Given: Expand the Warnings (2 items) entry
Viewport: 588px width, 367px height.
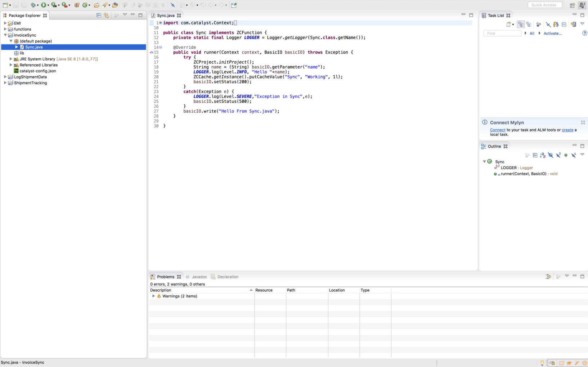Looking at the screenshot, I should click(x=153, y=296).
